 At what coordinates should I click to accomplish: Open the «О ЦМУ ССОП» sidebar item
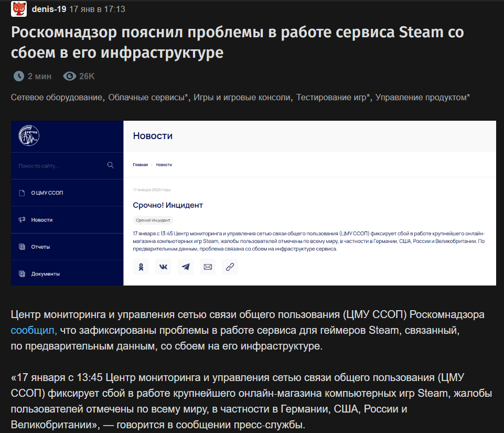tap(67, 193)
